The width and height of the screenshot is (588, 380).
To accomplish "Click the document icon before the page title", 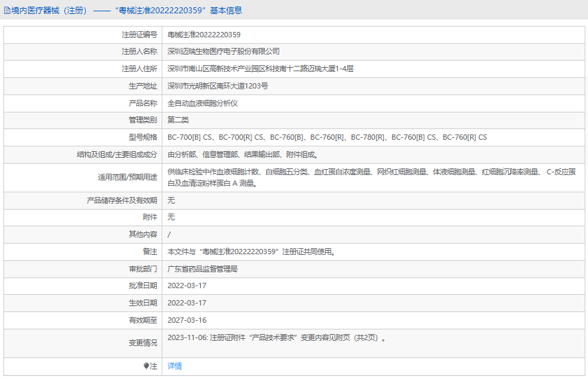I will [x=7, y=11].
